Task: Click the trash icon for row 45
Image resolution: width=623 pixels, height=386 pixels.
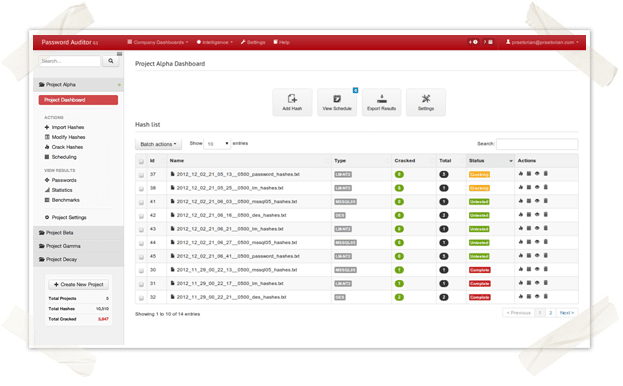Action: [546, 255]
